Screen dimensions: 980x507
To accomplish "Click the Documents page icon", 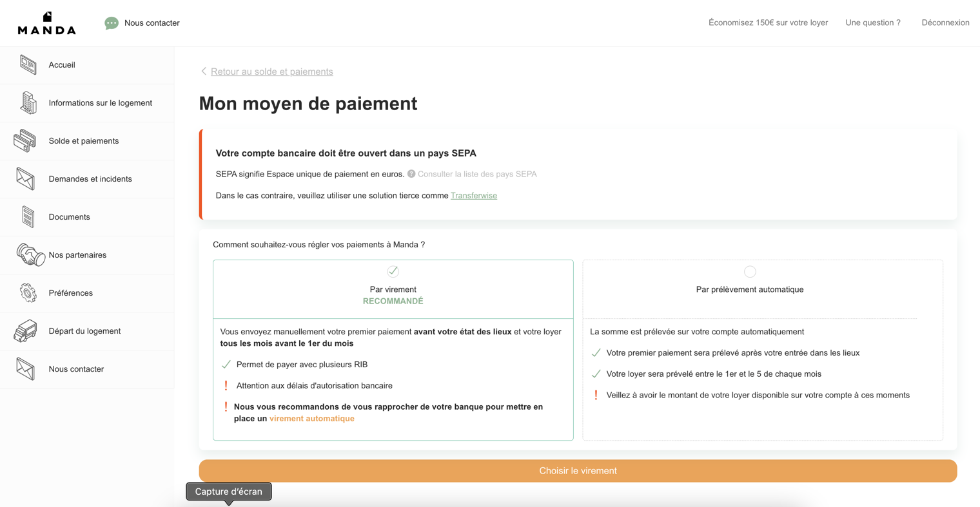I will pyautogui.click(x=28, y=217).
